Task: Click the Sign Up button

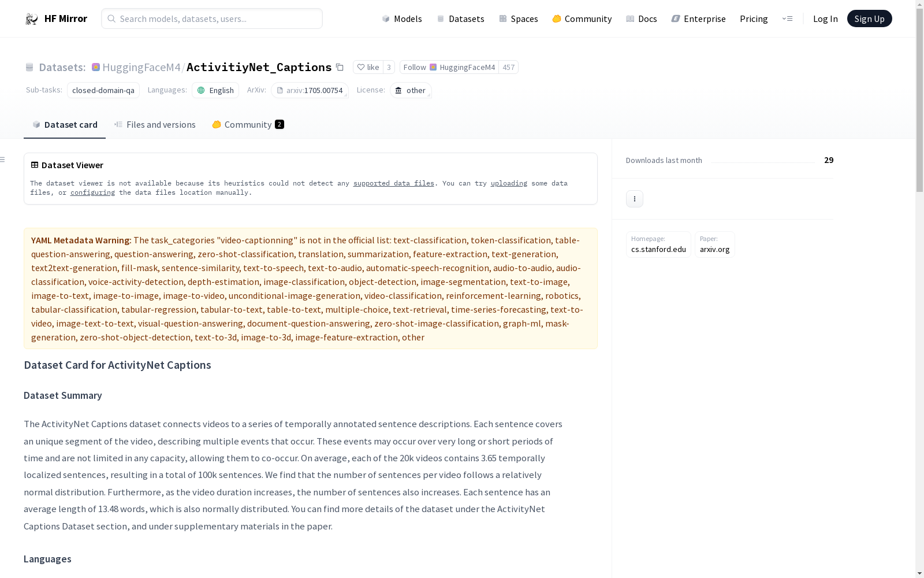Action: 869,18
